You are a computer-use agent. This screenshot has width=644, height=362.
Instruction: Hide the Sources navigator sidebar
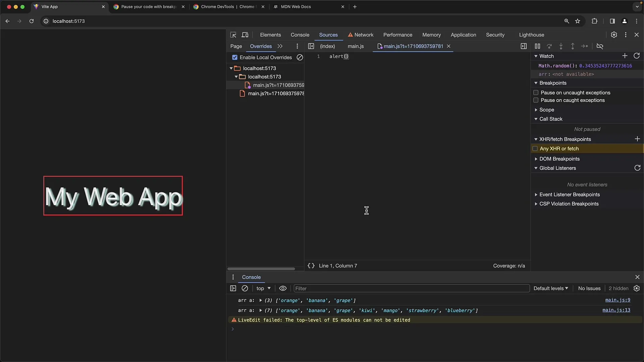pyautogui.click(x=311, y=46)
